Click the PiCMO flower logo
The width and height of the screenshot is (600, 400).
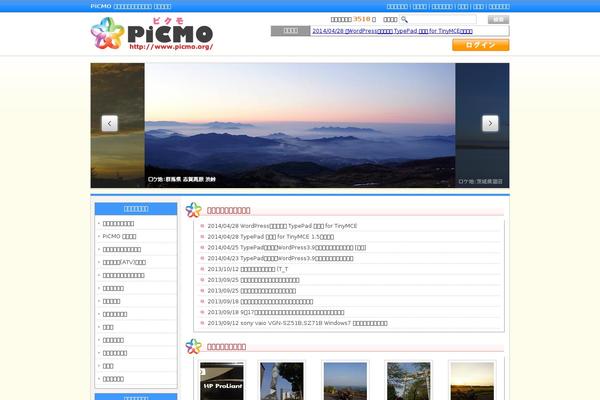(x=108, y=33)
